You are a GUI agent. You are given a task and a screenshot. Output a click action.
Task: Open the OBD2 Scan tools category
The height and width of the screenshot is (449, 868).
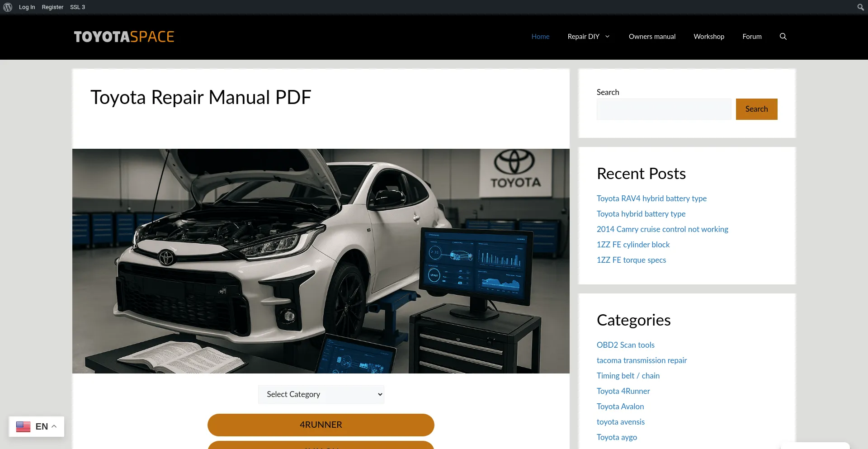(625, 345)
